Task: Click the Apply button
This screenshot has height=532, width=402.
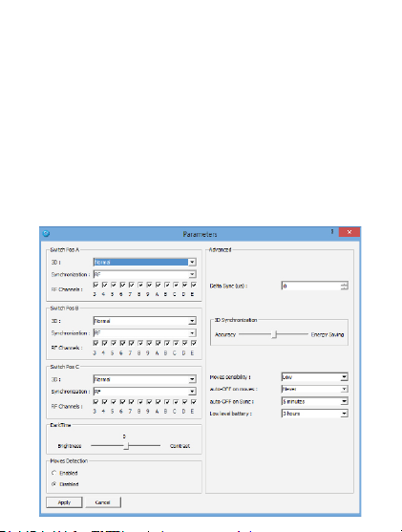Action: (x=64, y=502)
